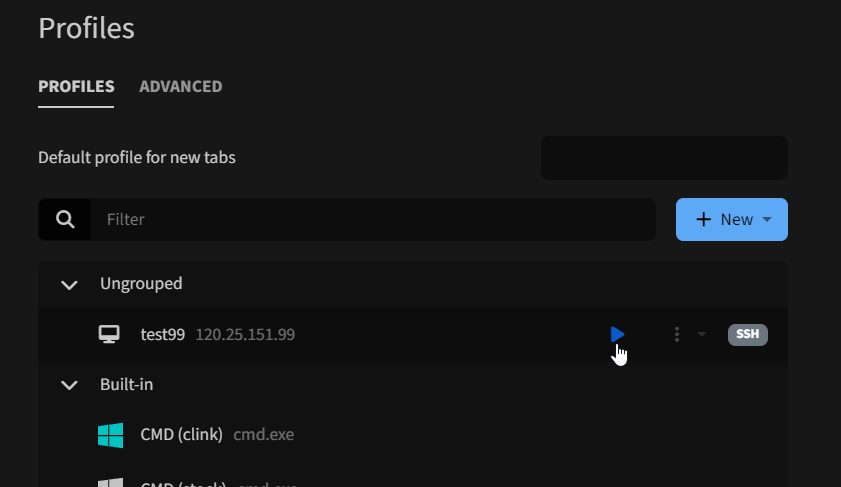Click the SSH badge on test99

pyautogui.click(x=747, y=334)
